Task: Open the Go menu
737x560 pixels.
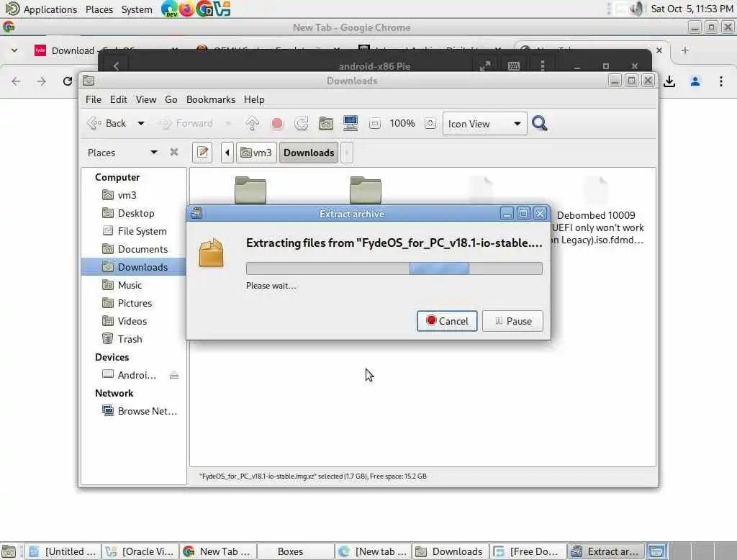Action: click(171, 99)
